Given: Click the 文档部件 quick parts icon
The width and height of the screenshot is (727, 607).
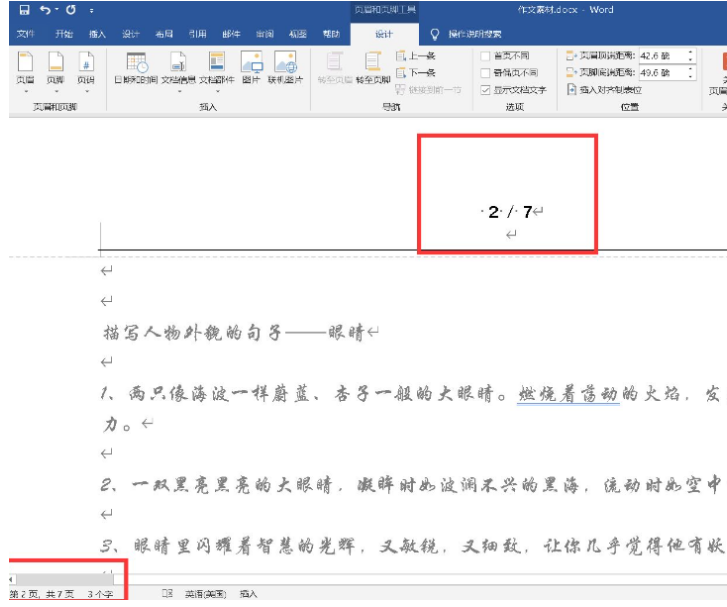Looking at the screenshot, I should click(217, 63).
